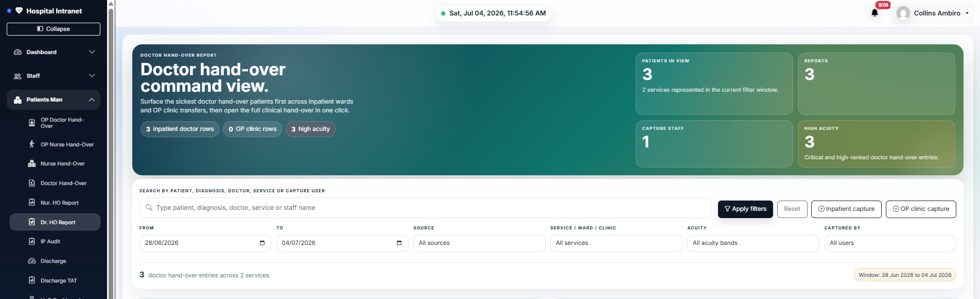Click the Reset button
This screenshot has width=980, height=299.
click(792, 209)
